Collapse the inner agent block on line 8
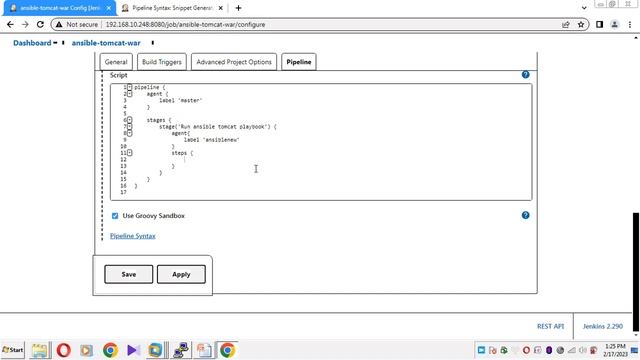 click(129, 133)
